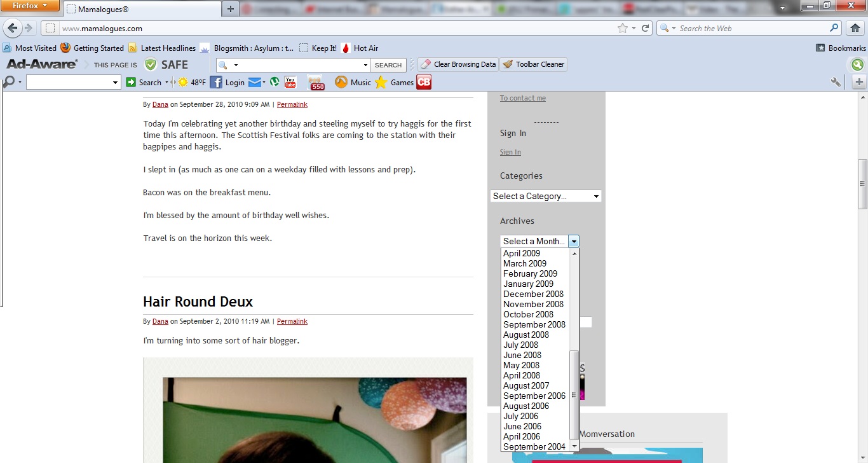Open toolbar settings via wrench icon

[x=836, y=82]
